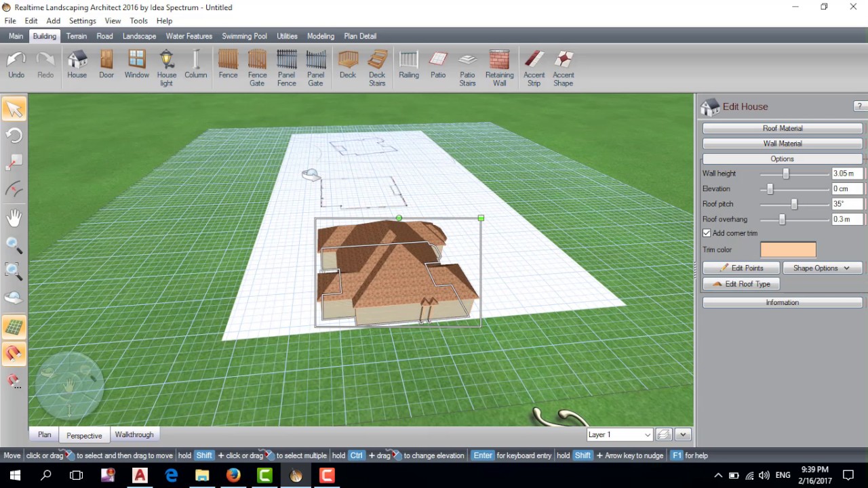Viewport: 868px width, 488px height.
Task: Toggle the grid display button
Action: [x=14, y=327]
